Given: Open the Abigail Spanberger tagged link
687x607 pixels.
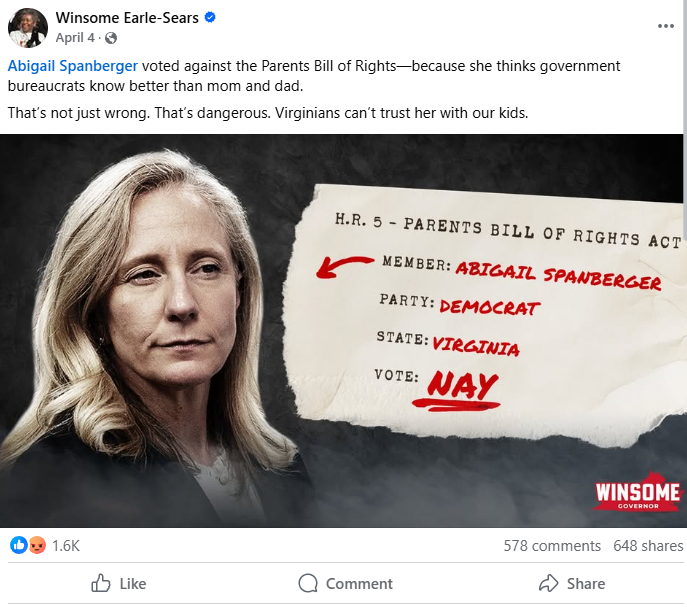Looking at the screenshot, I should coord(73,66).
